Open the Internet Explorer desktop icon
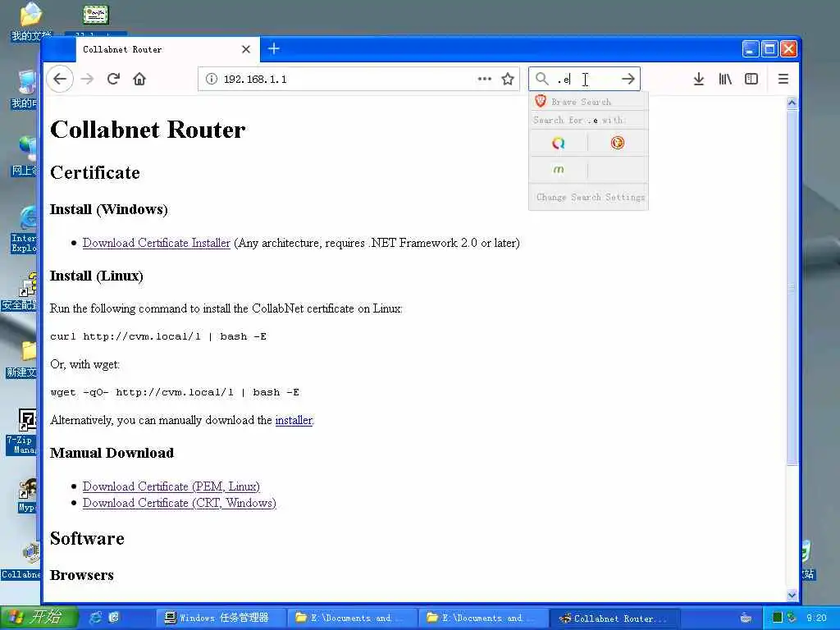The width and height of the screenshot is (840, 630). pyautogui.click(x=24, y=230)
